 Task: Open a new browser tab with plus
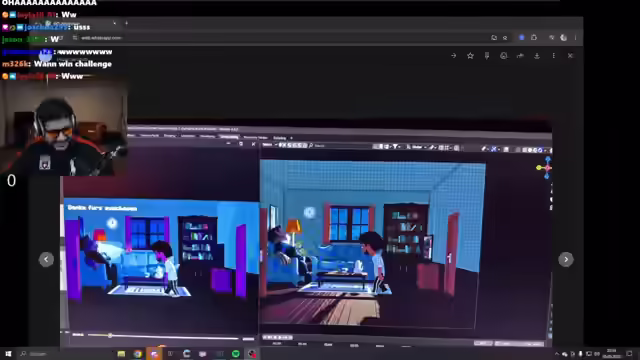(x=126, y=23)
